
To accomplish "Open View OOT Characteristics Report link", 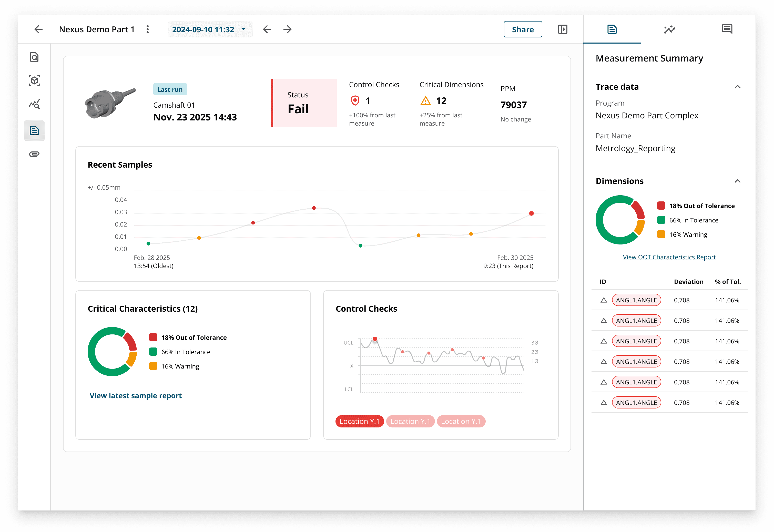I will pos(669,257).
